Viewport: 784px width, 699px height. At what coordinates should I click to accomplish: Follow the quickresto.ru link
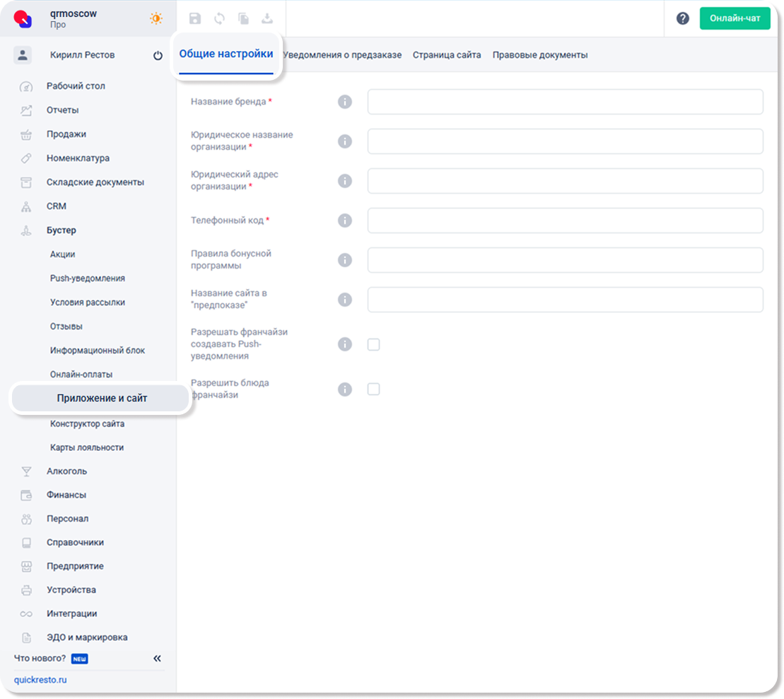click(40, 680)
